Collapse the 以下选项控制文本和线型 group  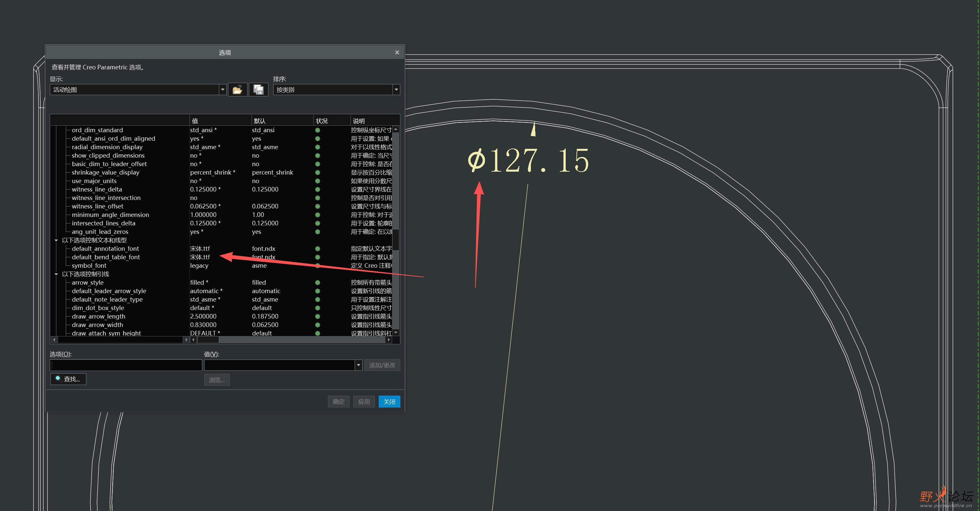(x=56, y=240)
